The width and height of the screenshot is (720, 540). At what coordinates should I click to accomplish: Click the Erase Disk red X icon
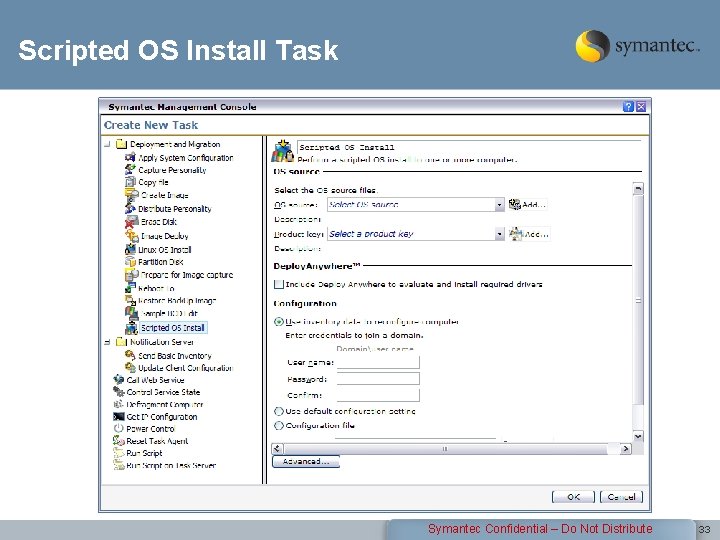pyautogui.click(x=132, y=222)
